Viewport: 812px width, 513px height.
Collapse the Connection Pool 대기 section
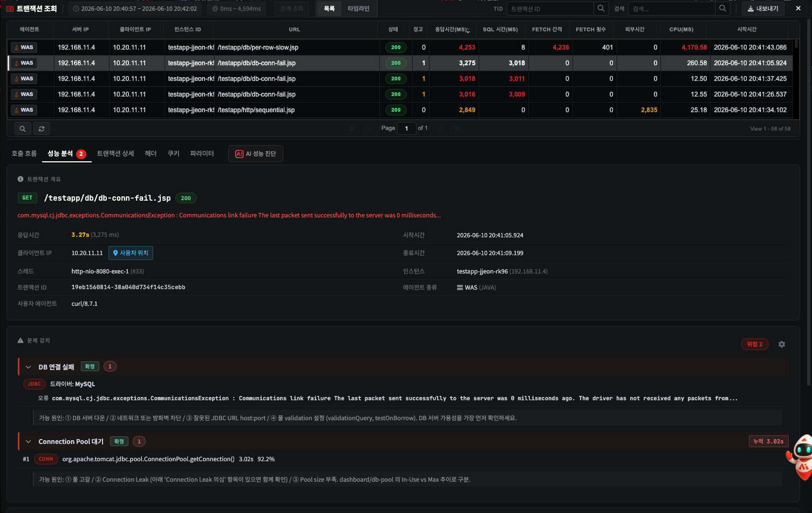pyautogui.click(x=28, y=442)
